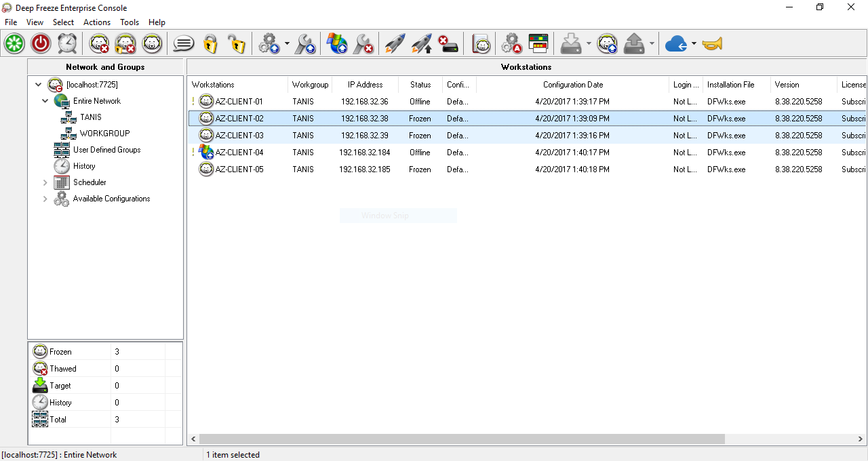The width and height of the screenshot is (868, 461).
Task: Click the open padlock Unlock icon
Action: [236, 44]
